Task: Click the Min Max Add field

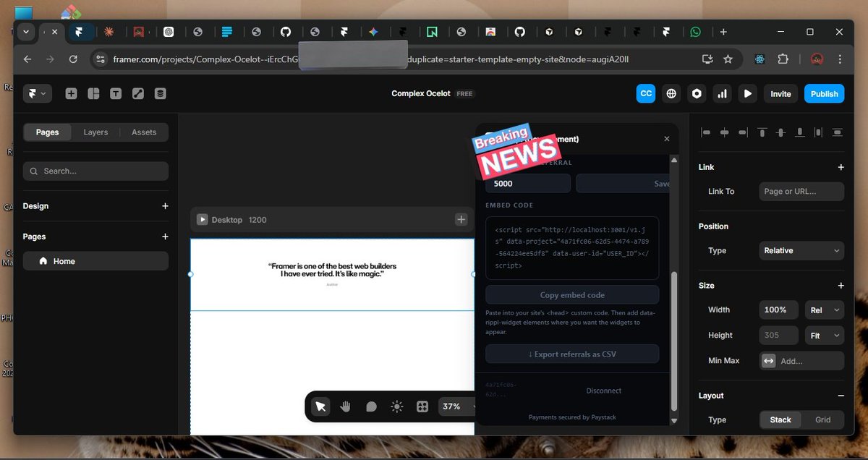Action: 801,361
